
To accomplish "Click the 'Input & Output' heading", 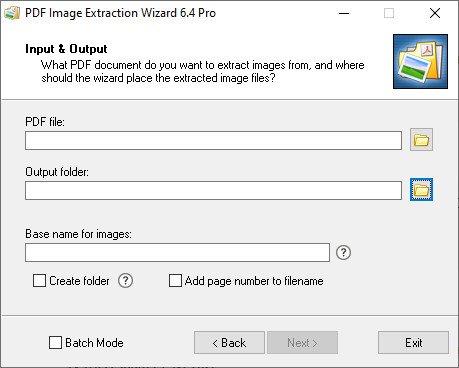I will click(x=66, y=49).
